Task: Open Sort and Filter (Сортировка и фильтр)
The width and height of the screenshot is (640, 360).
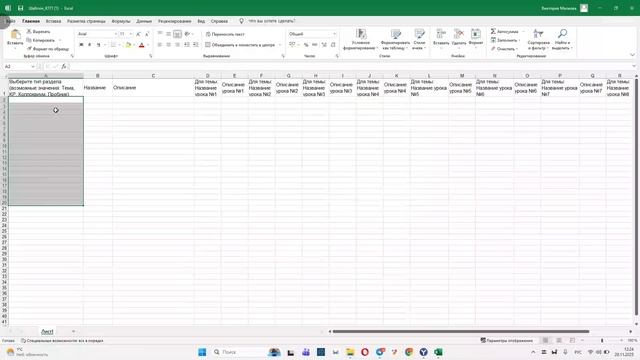Action: (538, 40)
